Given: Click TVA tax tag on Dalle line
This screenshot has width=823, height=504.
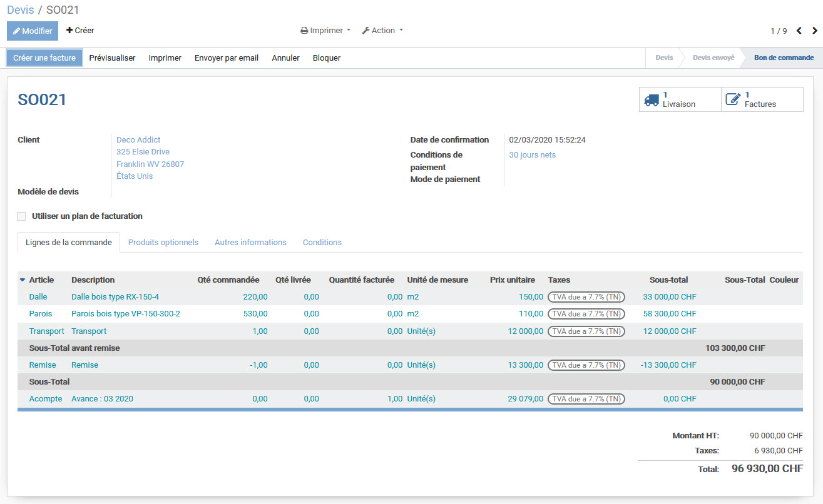Looking at the screenshot, I should point(586,297).
